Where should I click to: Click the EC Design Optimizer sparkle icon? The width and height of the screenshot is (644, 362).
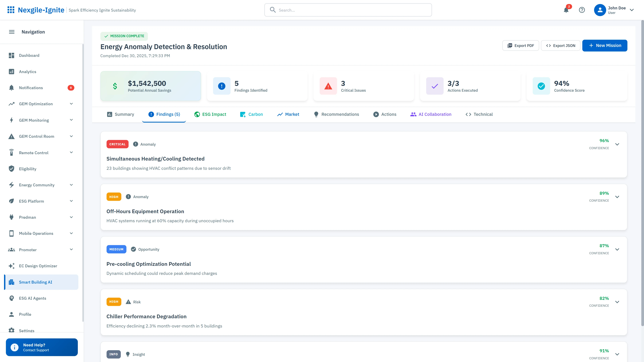pyautogui.click(x=12, y=266)
